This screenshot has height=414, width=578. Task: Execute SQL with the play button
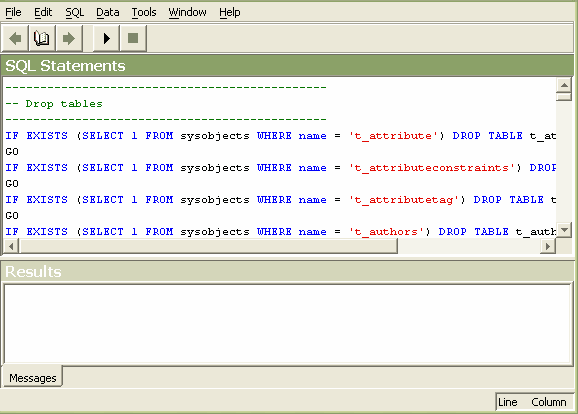[x=106, y=38]
